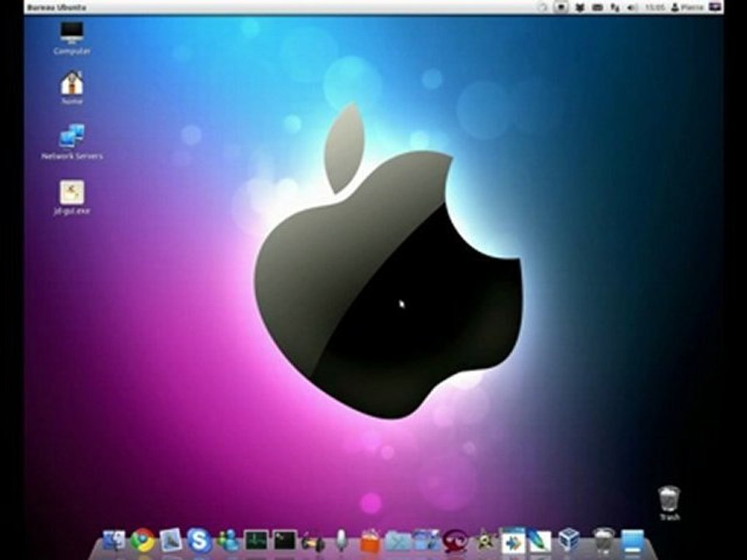This screenshot has height=560, width=747.
Task: Open the Computer desktop icon
Action: pyautogui.click(x=72, y=39)
